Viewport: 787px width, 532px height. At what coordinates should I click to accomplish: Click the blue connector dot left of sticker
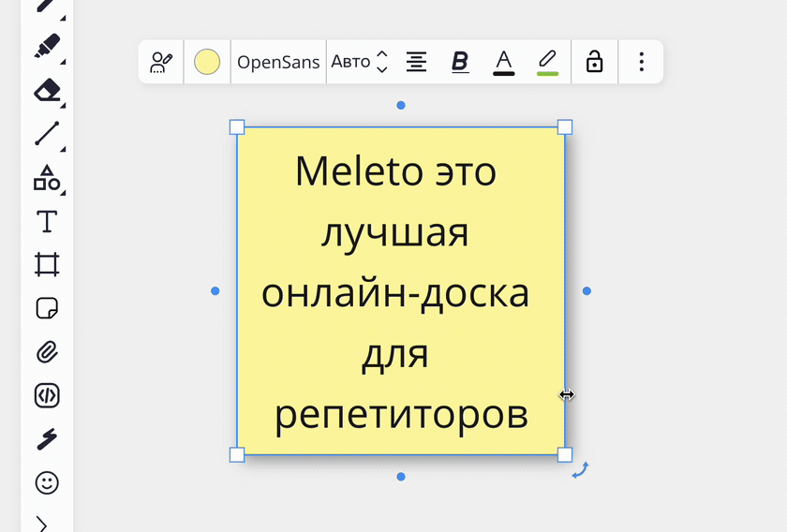(x=215, y=291)
